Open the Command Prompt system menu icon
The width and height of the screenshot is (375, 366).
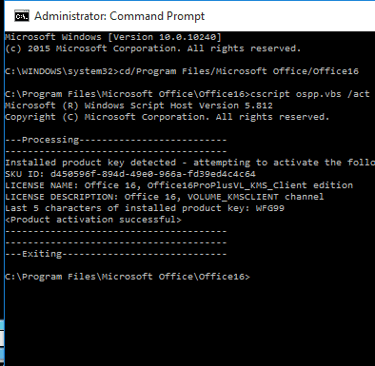21,16
